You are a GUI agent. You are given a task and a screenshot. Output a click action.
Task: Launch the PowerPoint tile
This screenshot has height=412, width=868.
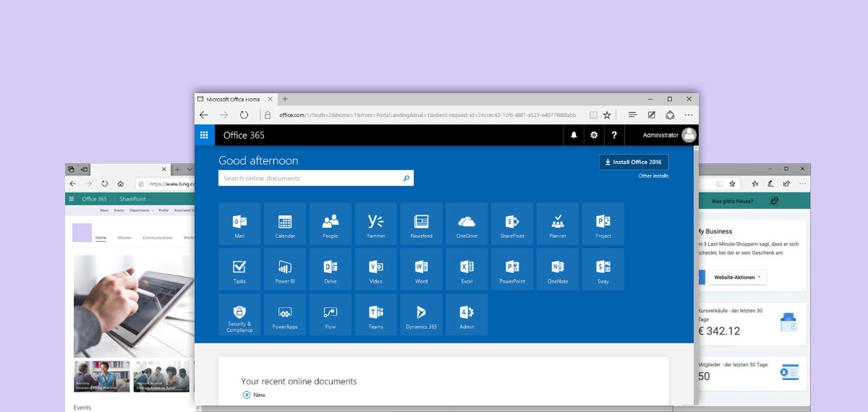click(512, 269)
